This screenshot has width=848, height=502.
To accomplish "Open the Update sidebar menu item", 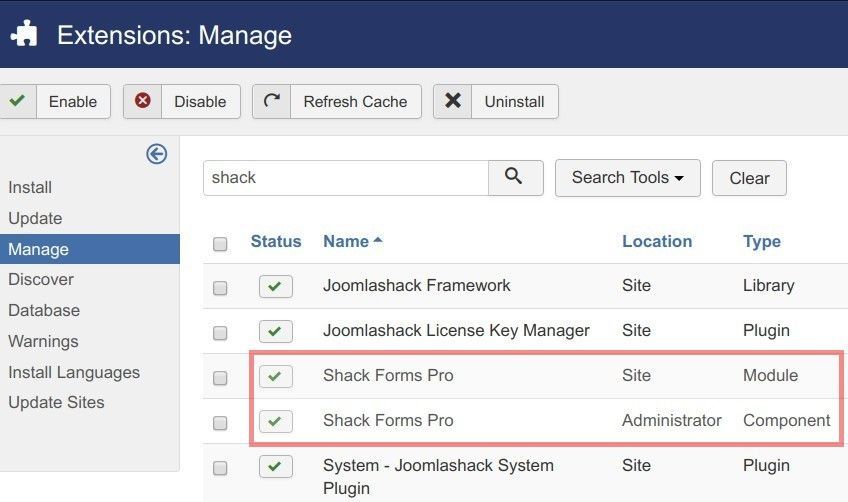I will tap(35, 219).
